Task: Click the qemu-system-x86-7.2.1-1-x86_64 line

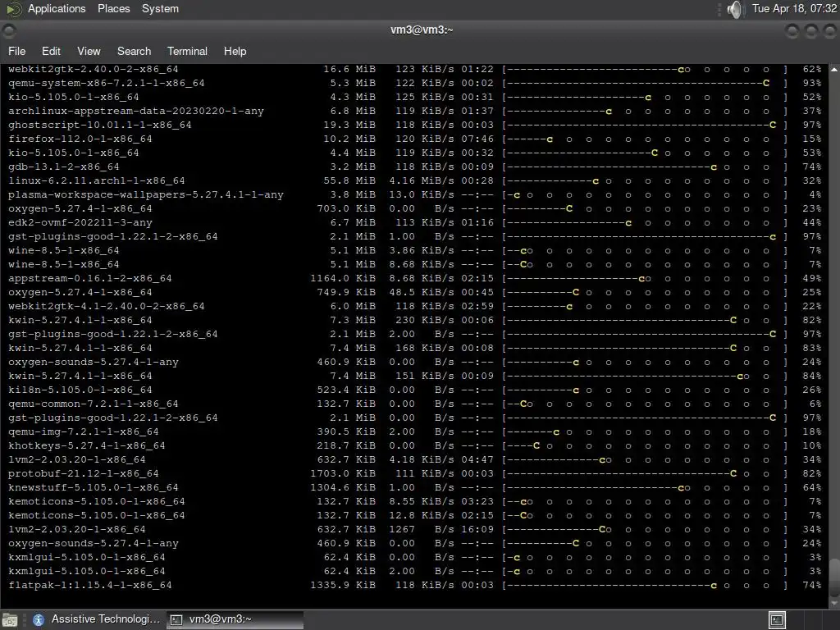Action: [414, 83]
